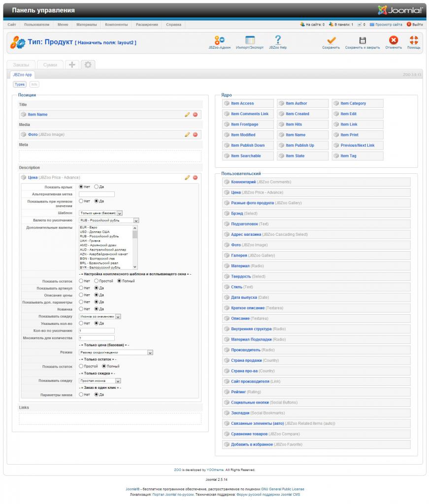Image resolution: width=429 pixels, height=504 pixels.
Task: Click Сохранить и закрыть floppy disk icon
Action: point(362,40)
